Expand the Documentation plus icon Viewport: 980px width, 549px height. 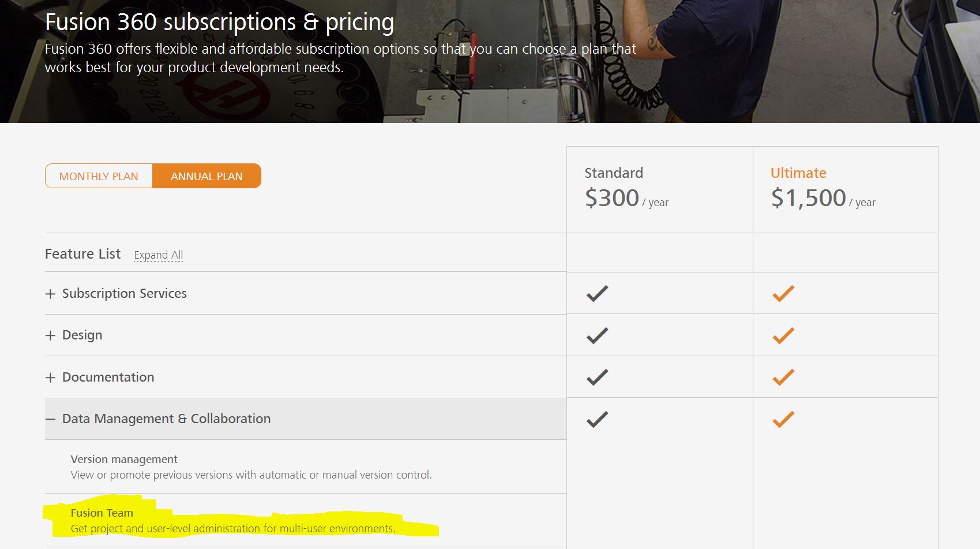click(x=51, y=378)
